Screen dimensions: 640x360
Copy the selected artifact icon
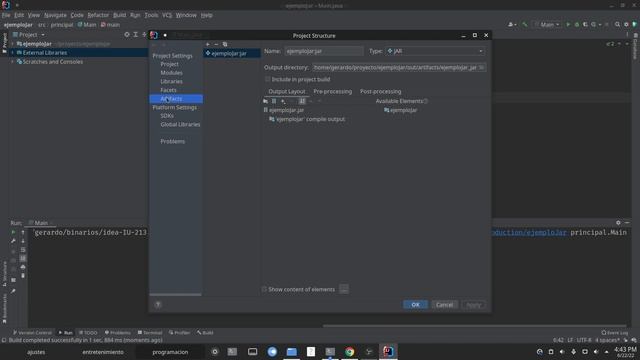[225, 44]
